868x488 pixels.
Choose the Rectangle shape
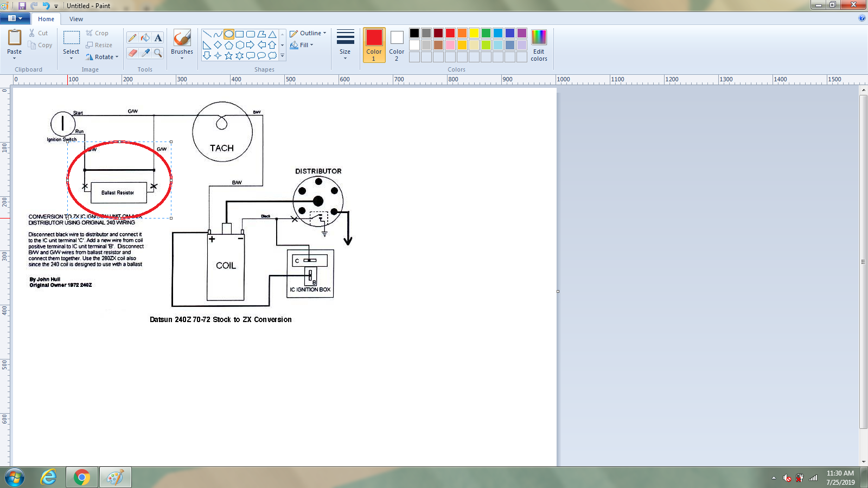click(239, 34)
